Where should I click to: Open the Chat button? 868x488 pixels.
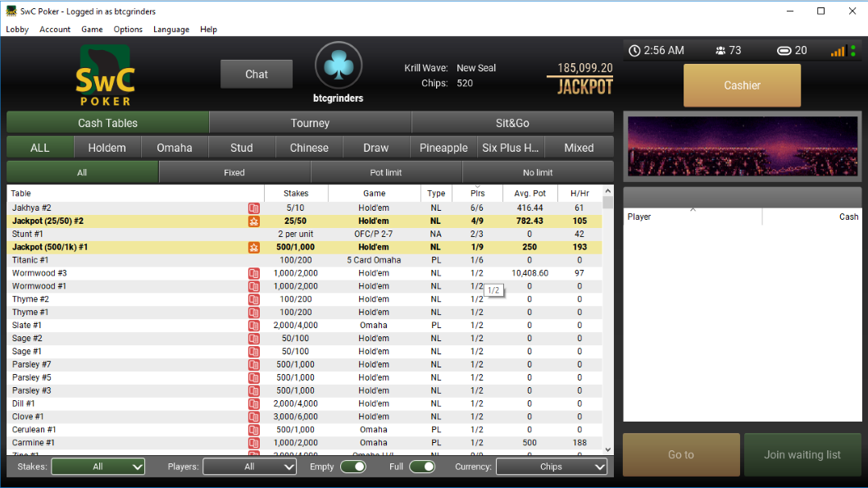click(257, 74)
